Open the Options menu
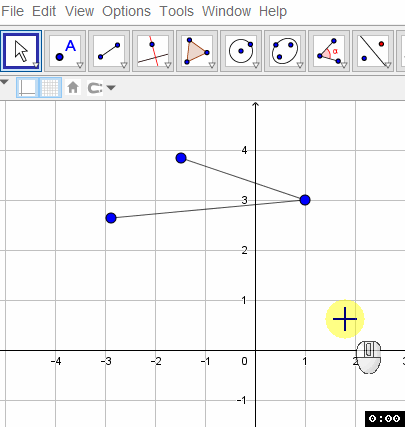405x427 pixels. [x=126, y=11]
